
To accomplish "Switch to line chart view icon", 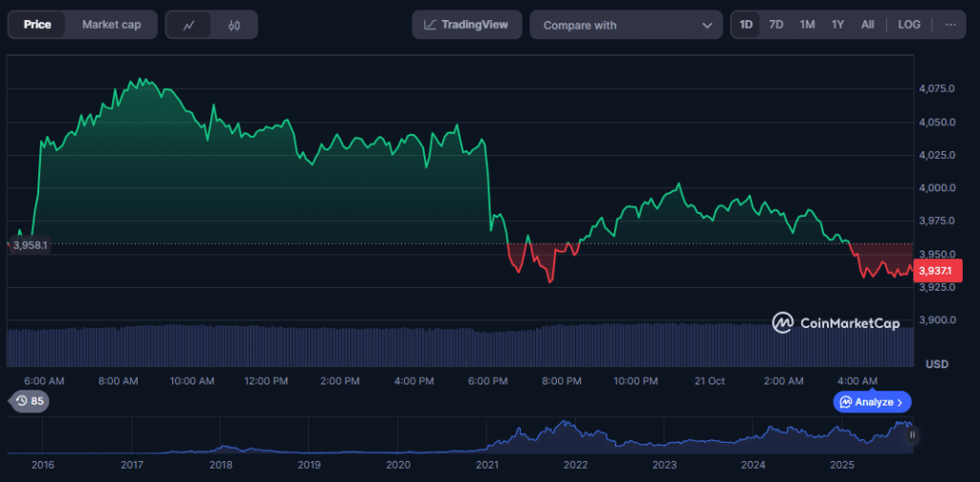I will (x=189, y=25).
